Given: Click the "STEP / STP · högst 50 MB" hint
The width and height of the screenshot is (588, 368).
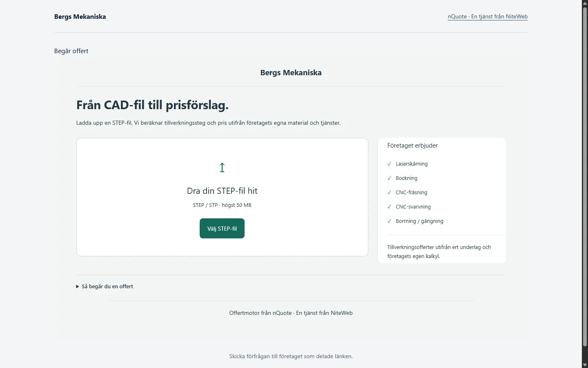Looking at the screenshot, I should (x=222, y=205).
